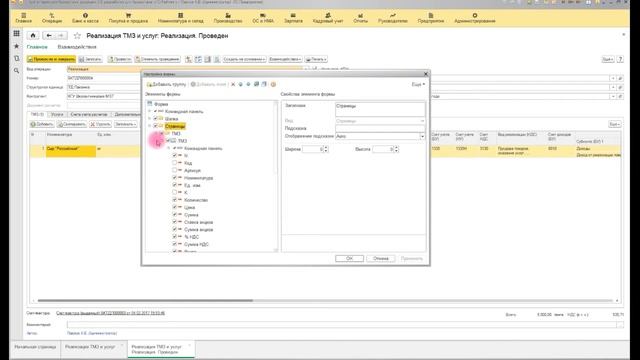This screenshot has width=640, height=360.
Task: Toggle the Цена column checkbox
Action: 175,207
